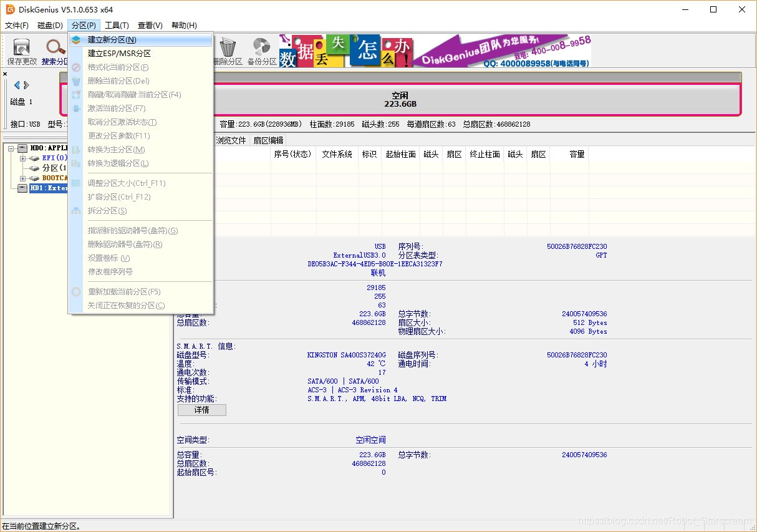This screenshot has width=757, height=532.
Task: Close the open 分区(P) menu
Action: tap(84, 26)
